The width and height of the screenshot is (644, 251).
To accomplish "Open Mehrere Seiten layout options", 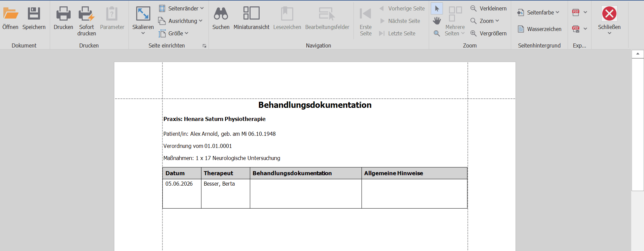I will click(455, 22).
